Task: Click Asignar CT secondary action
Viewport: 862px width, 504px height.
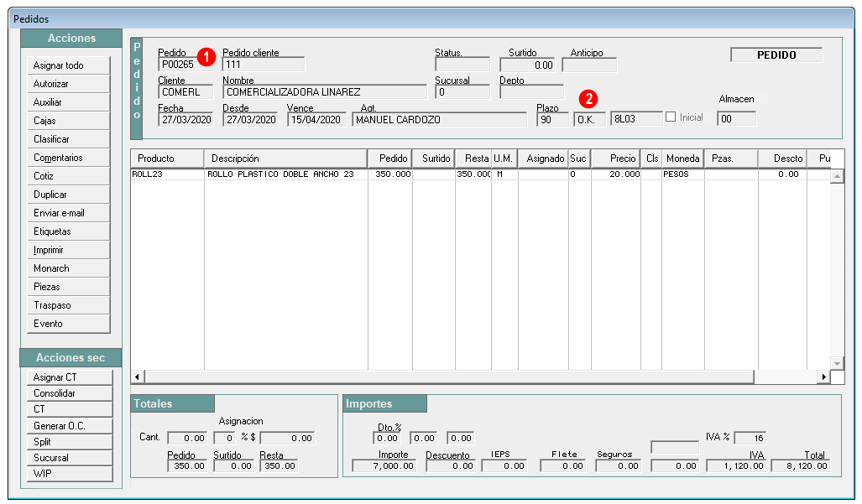Action: coord(70,377)
